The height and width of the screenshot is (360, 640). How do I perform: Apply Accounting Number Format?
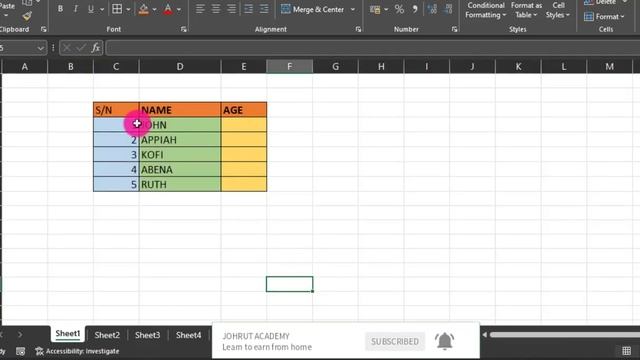click(x=375, y=9)
